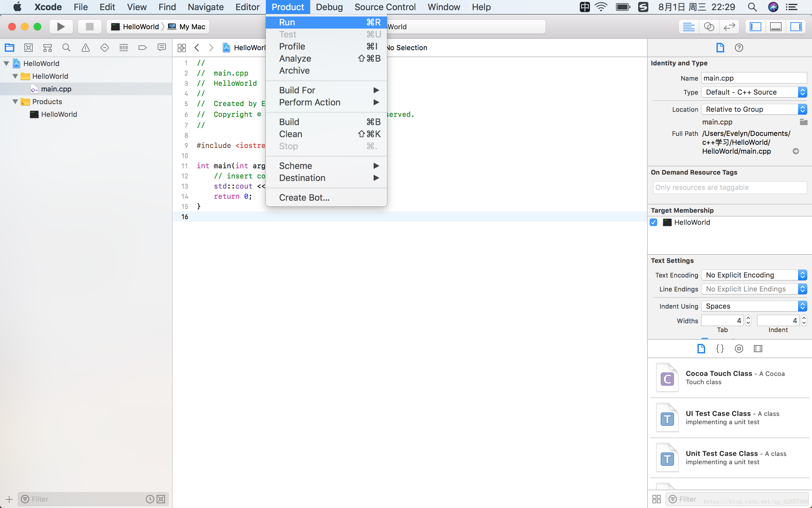The width and height of the screenshot is (812, 508).
Task: Open the Debug menu in menu bar
Action: (x=329, y=7)
